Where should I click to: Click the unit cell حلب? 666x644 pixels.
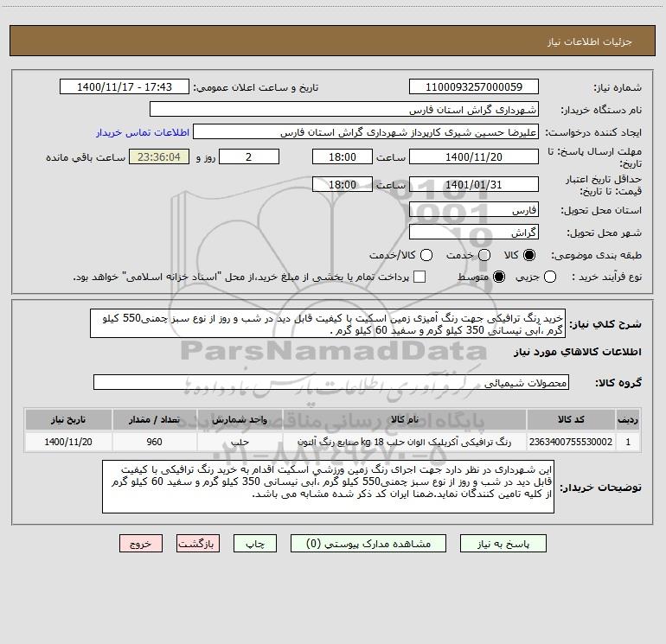(240, 442)
